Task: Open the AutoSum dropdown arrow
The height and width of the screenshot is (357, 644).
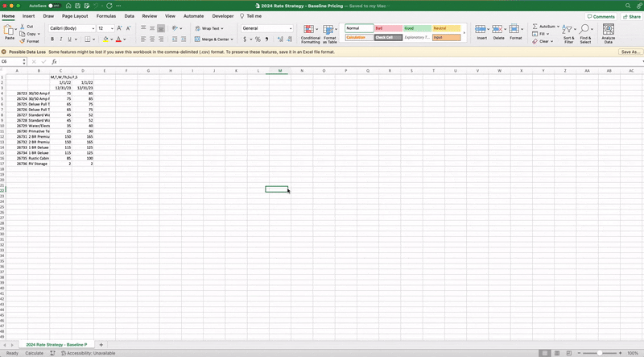Action: 559,26
